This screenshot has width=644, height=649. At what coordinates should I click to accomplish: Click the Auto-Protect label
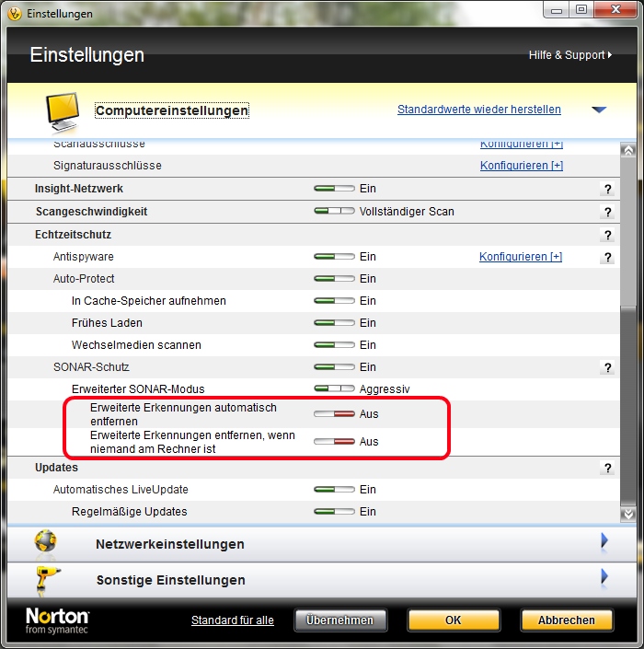[x=84, y=279]
